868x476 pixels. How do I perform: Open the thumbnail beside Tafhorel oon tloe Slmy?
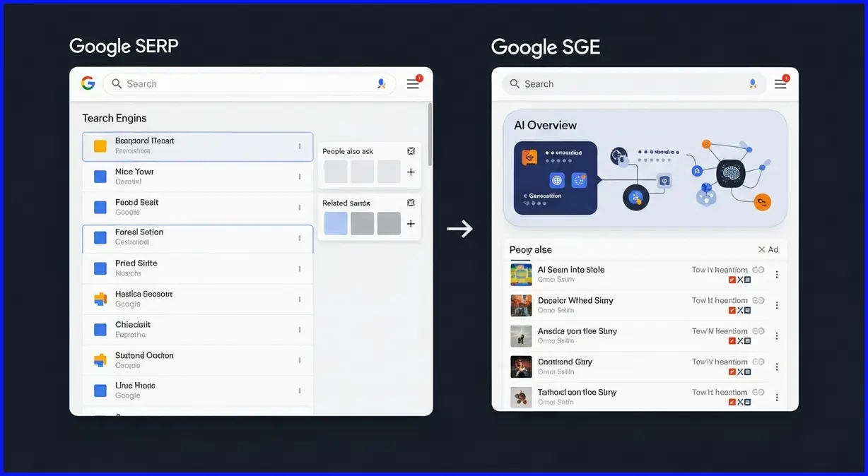[521, 397]
